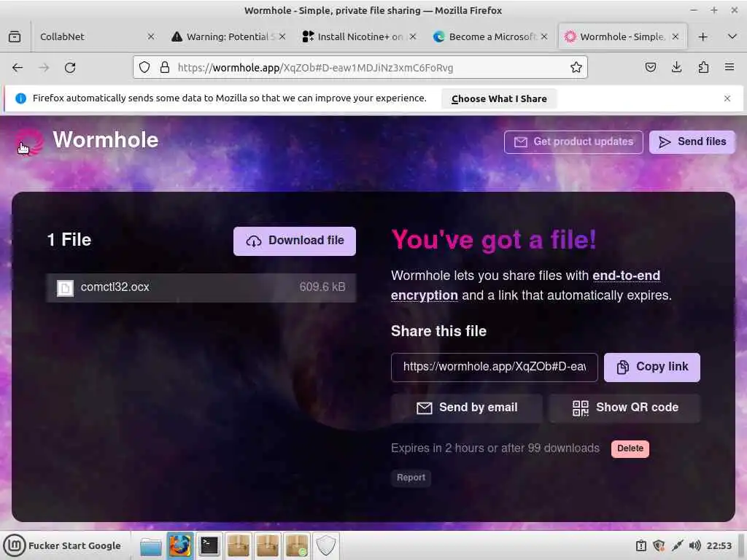Click the Download file button
This screenshot has height=560, width=747.
pos(295,241)
